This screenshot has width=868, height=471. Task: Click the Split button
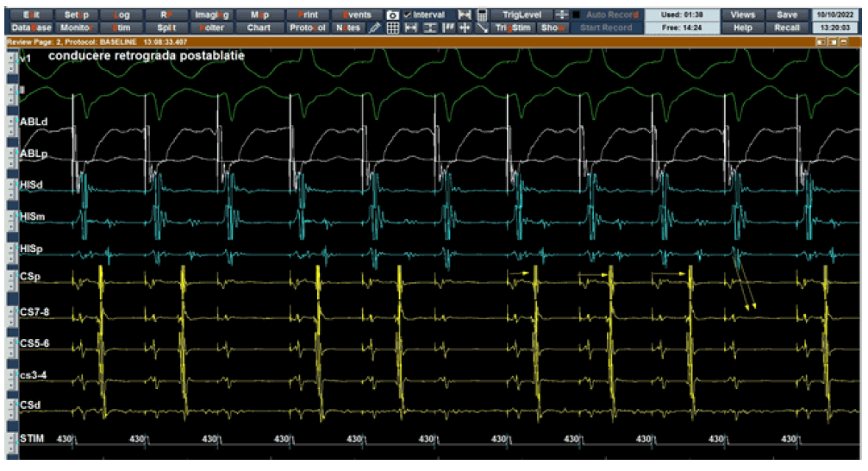pyautogui.click(x=166, y=28)
